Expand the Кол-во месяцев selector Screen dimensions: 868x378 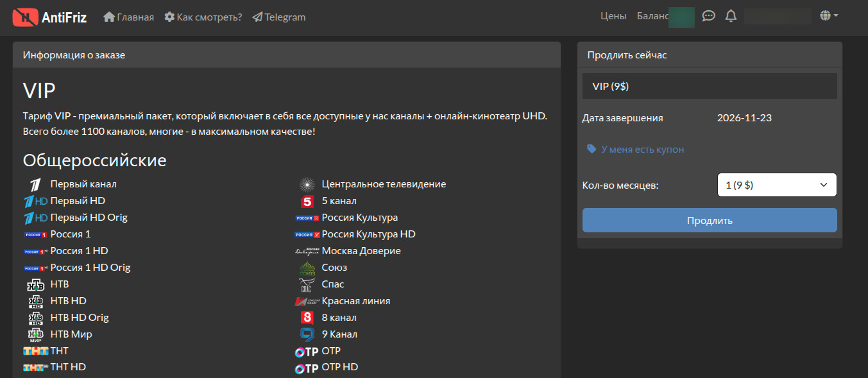coord(776,185)
